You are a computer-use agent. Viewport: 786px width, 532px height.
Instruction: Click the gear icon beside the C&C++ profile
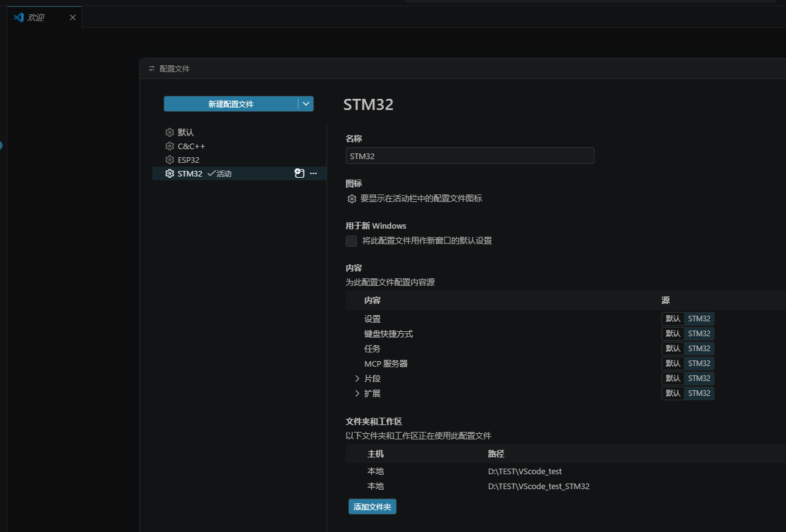coord(170,146)
